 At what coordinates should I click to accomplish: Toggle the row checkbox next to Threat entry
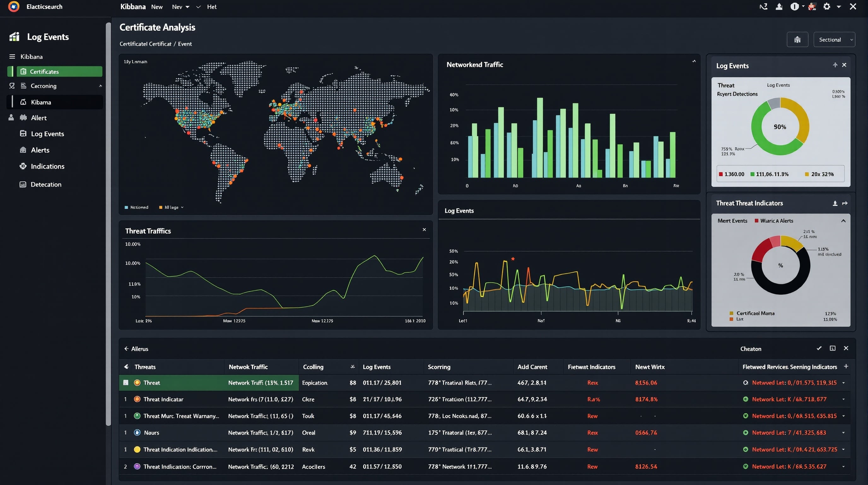[126, 382]
